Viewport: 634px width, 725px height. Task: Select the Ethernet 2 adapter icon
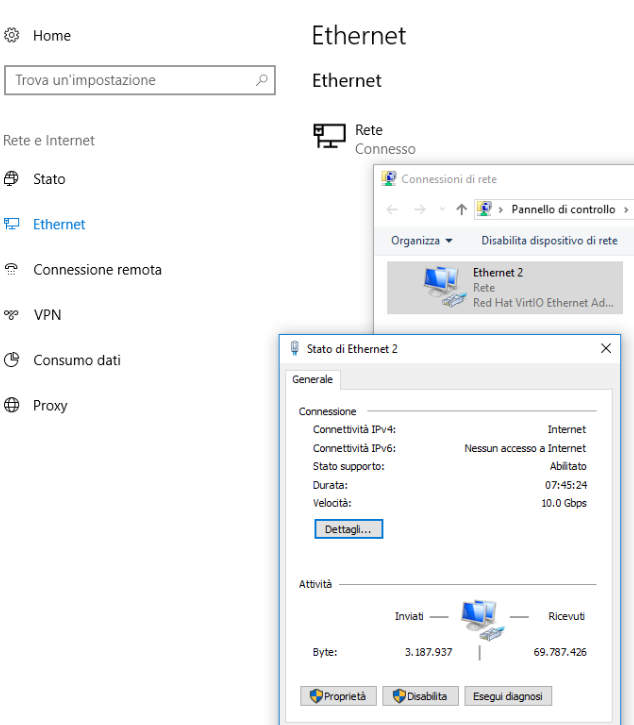443,286
